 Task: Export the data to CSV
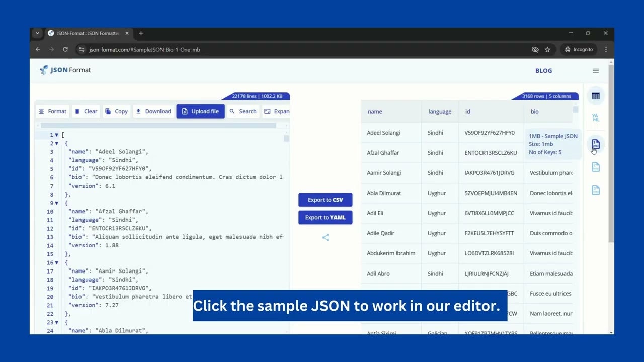[x=325, y=199]
